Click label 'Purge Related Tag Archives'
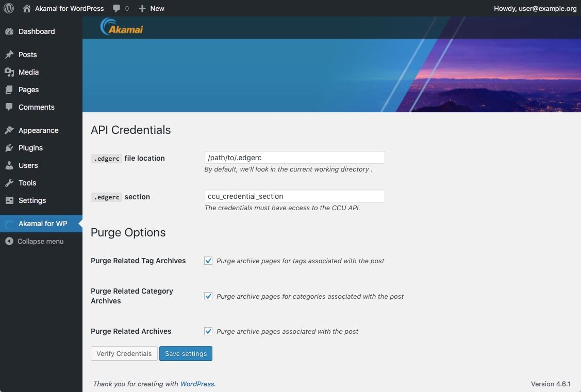The image size is (581, 392). pyautogui.click(x=138, y=261)
